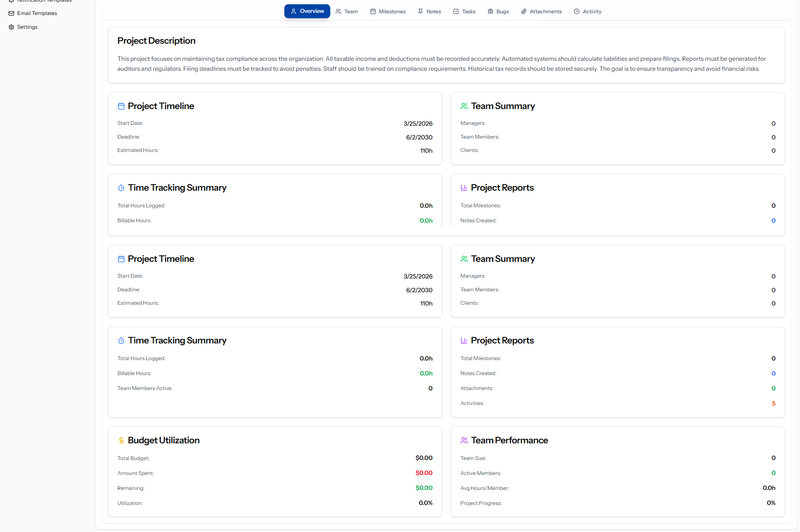The height and width of the screenshot is (532, 800).
Task: Open the Milestones tab
Action: click(387, 12)
